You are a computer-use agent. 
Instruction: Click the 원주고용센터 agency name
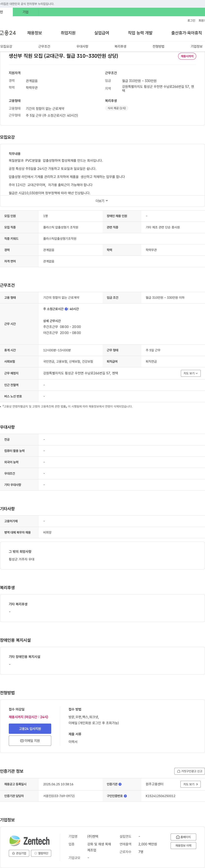click(155, 784)
